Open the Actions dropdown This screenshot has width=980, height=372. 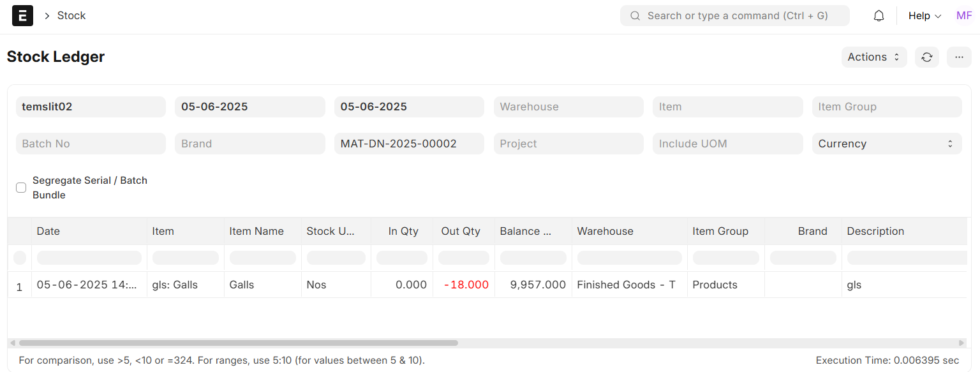tap(873, 57)
